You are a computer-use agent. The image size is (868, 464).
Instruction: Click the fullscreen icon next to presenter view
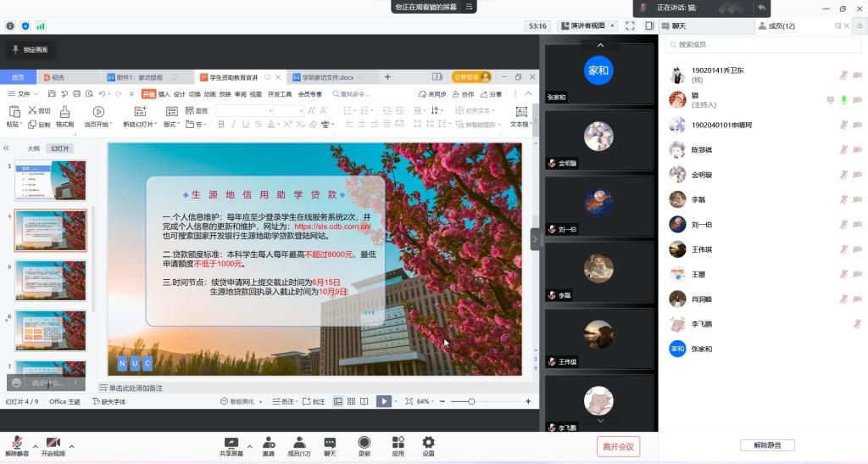[630, 26]
